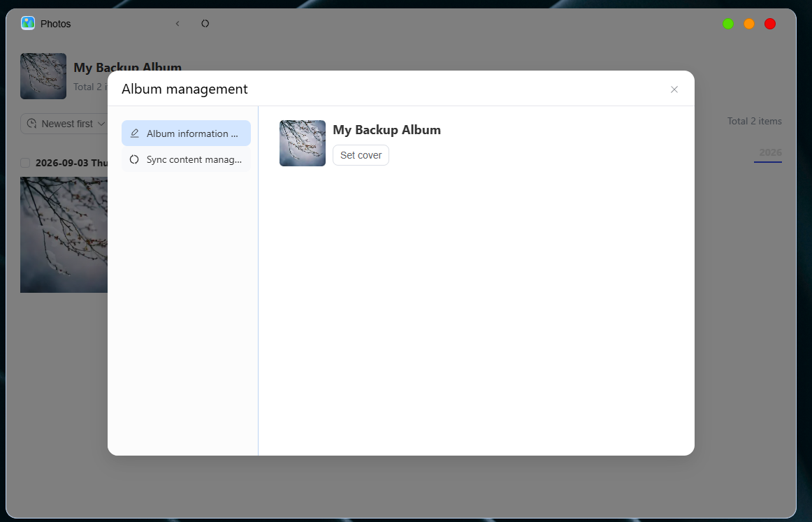Click the green window control button

[x=728, y=24]
